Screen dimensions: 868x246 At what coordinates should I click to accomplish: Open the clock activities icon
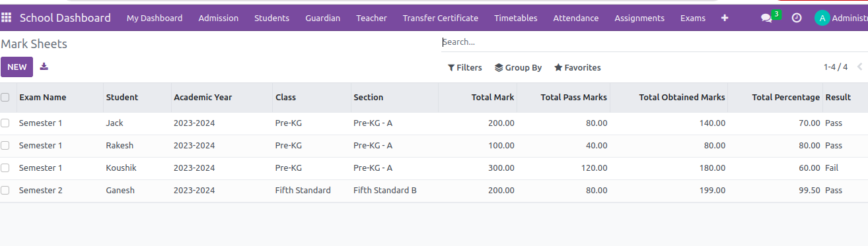coord(797,18)
